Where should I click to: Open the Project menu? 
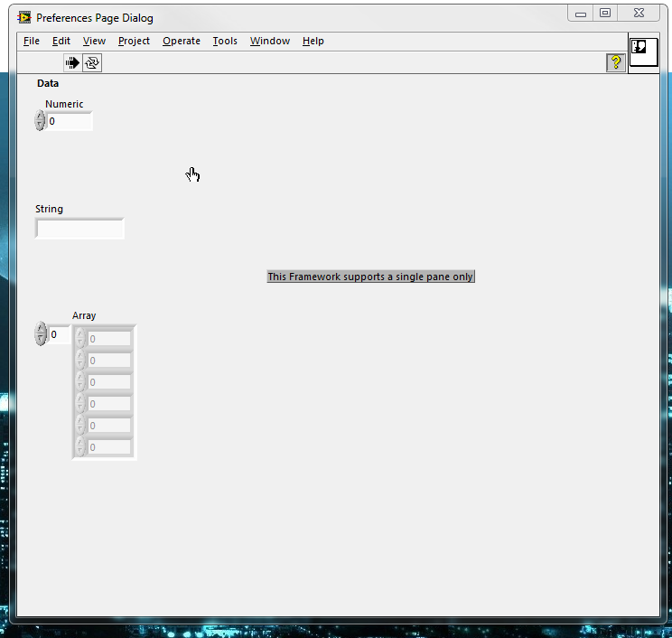134,41
